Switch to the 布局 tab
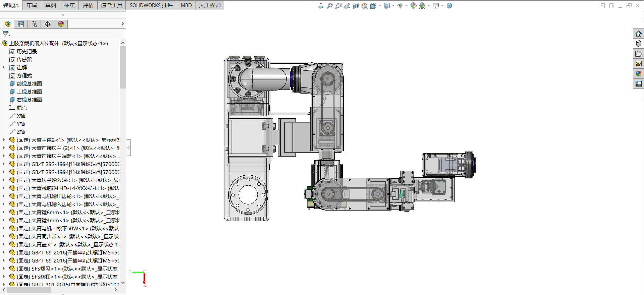The image size is (644, 295). [x=32, y=5]
